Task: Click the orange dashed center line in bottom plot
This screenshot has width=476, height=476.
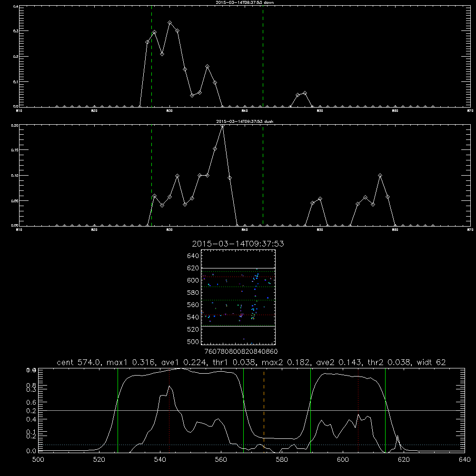Action: pos(264,410)
